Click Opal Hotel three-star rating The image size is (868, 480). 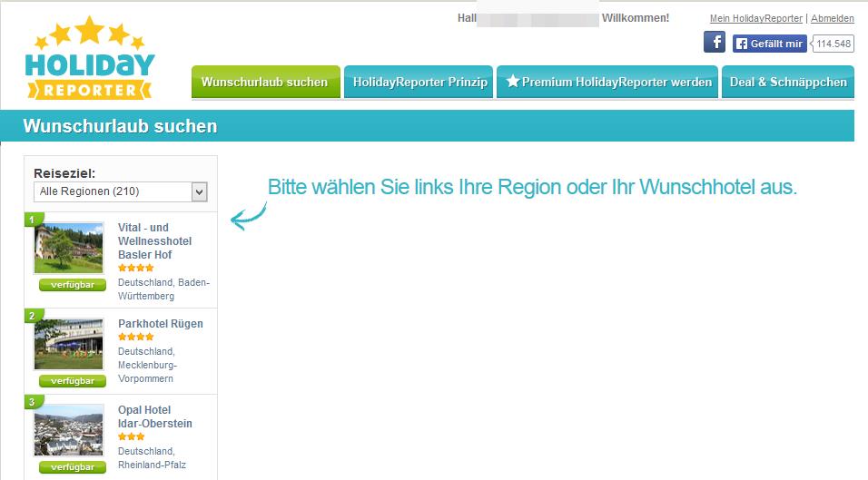tap(131, 436)
